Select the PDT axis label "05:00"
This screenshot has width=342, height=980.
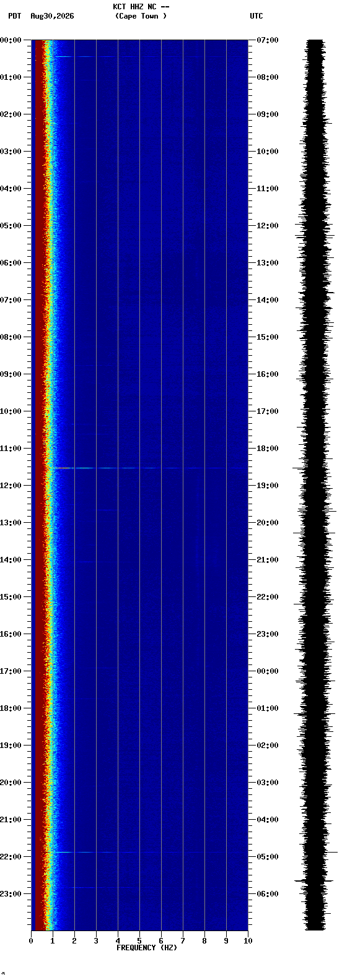click(x=11, y=226)
